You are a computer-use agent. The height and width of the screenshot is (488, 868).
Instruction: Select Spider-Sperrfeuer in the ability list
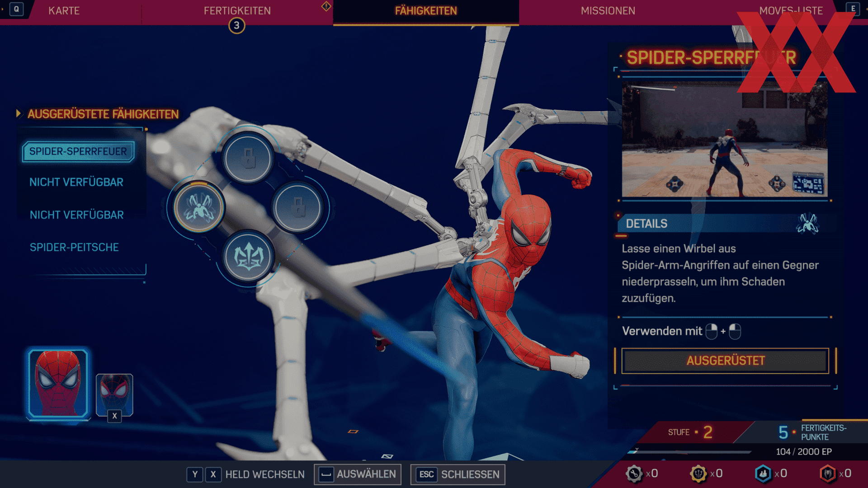point(78,151)
